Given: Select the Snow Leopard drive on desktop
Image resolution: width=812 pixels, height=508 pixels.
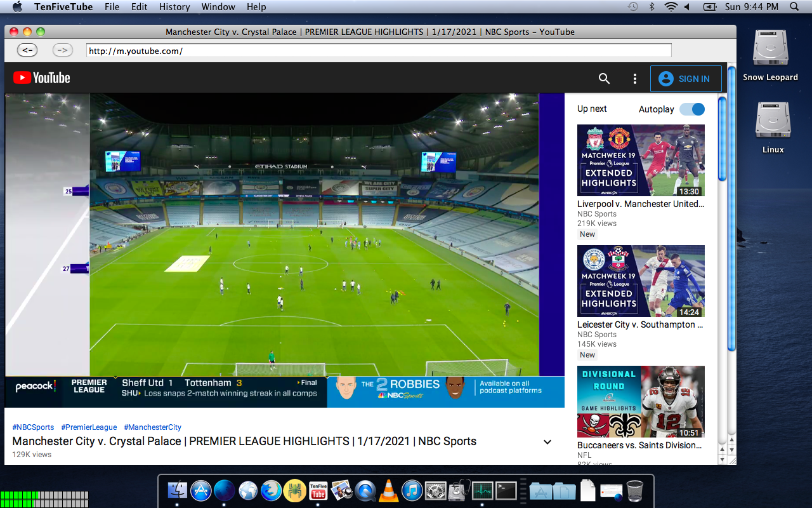Looking at the screenshot, I should (x=771, y=56).
